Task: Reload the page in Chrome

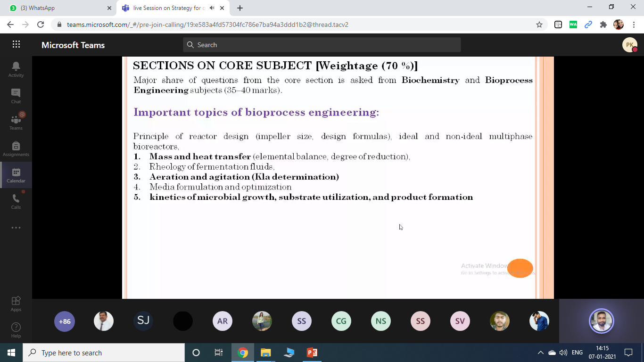Action: pyautogui.click(x=41, y=25)
